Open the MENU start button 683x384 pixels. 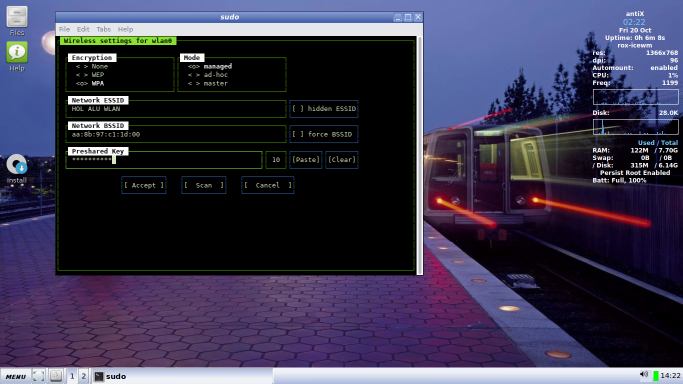tap(16, 376)
